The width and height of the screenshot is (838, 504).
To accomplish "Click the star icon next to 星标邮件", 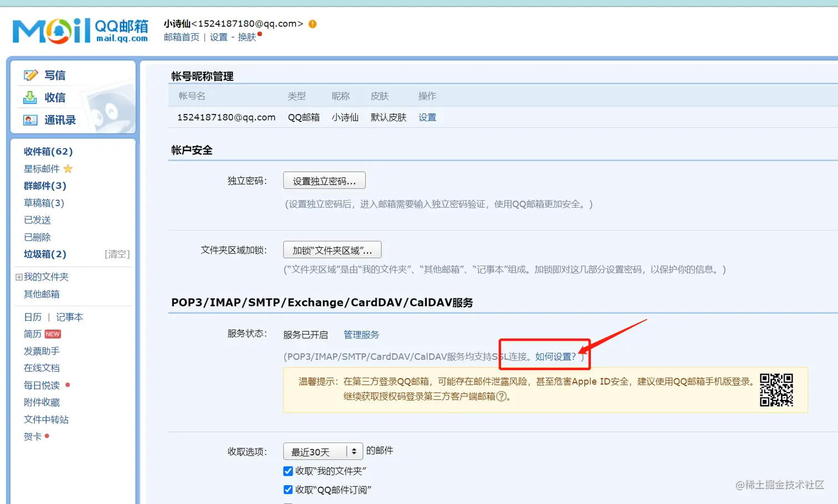I will [68, 168].
